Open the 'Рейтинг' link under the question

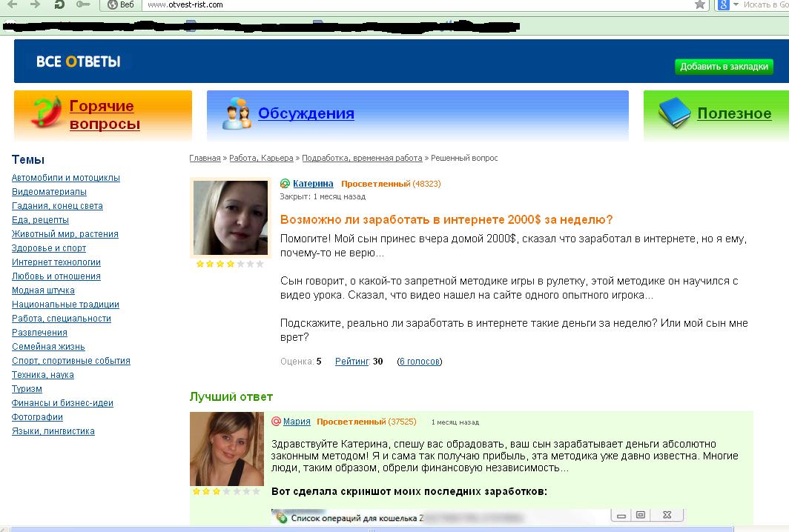coord(351,361)
